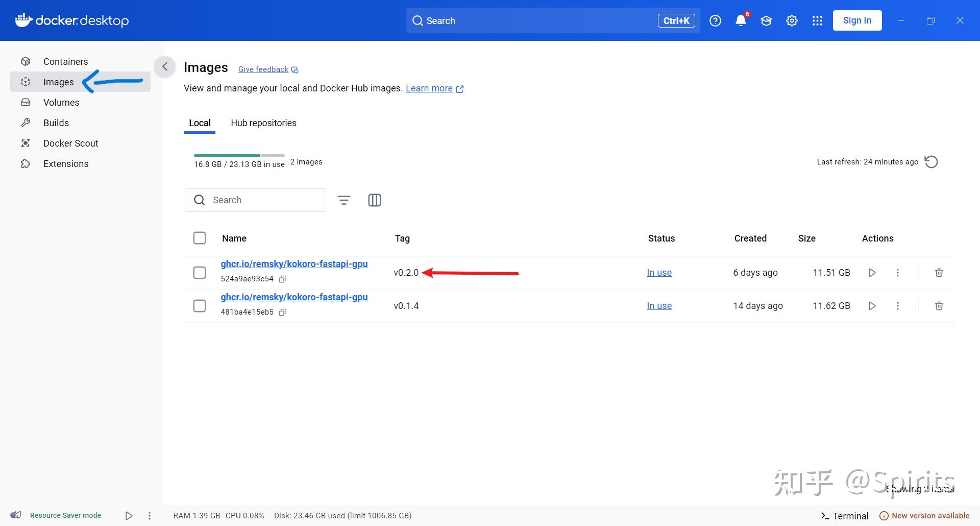Open Settings via the gear icon
The width and height of the screenshot is (980, 526).
(x=792, y=20)
